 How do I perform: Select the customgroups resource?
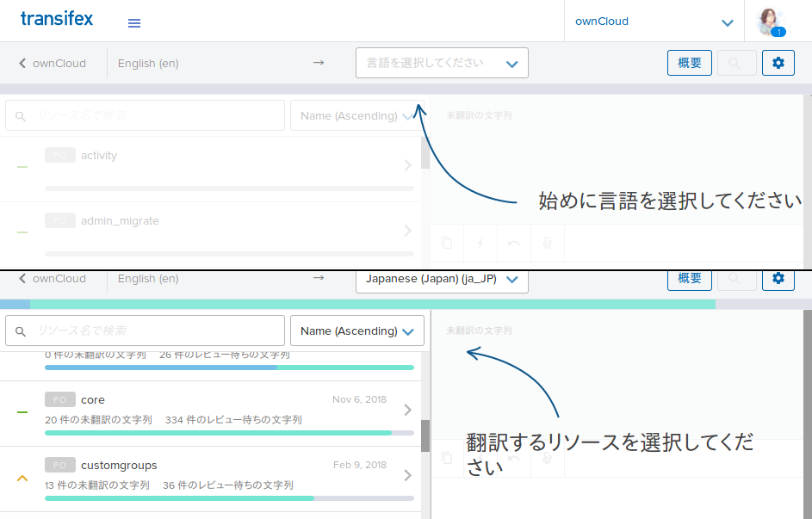pos(210,479)
